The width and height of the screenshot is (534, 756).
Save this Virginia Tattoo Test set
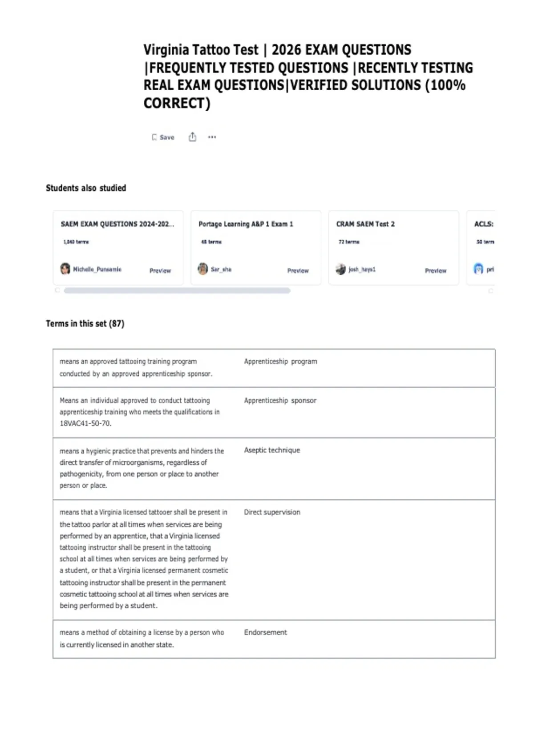click(x=163, y=137)
